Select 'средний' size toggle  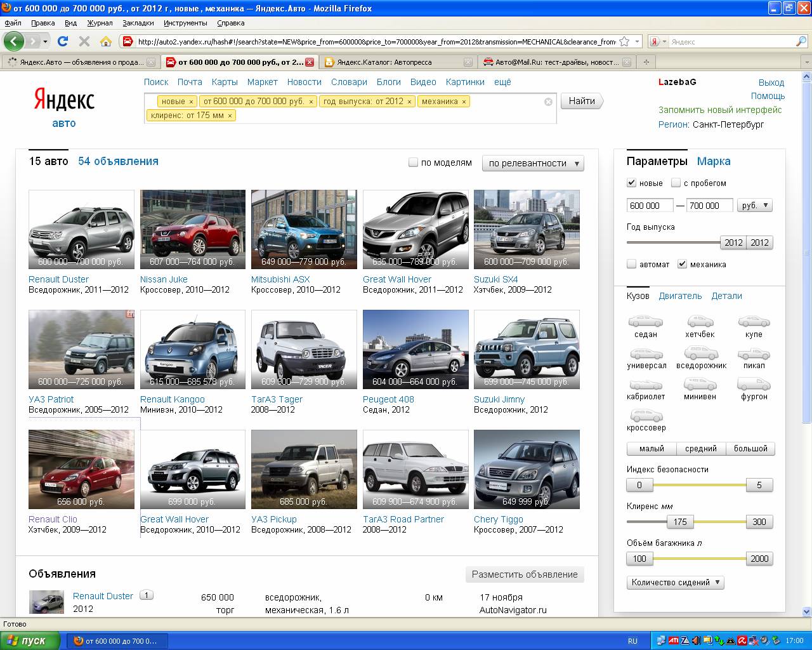click(701, 448)
